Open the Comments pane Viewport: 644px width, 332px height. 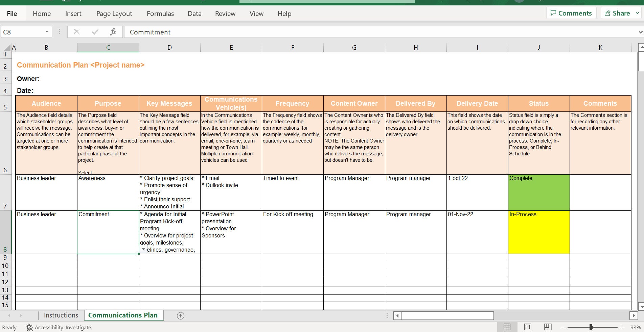tap(571, 13)
